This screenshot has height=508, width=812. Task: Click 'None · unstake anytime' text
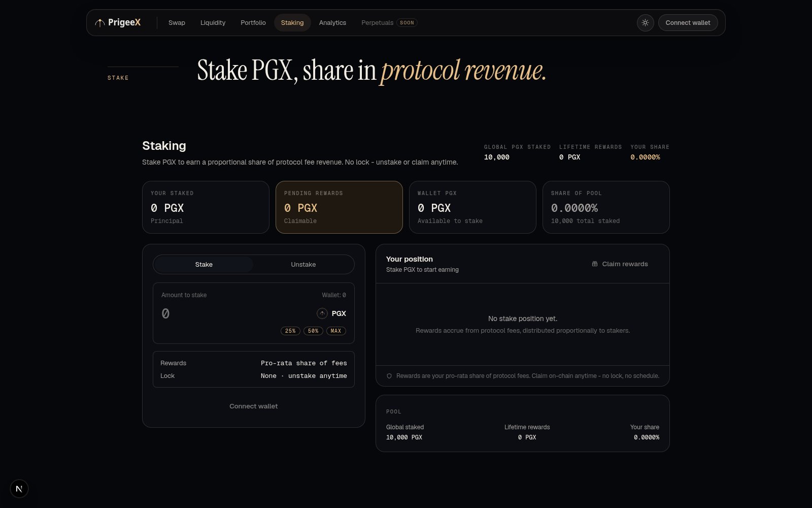pyautogui.click(x=304, y=376)
